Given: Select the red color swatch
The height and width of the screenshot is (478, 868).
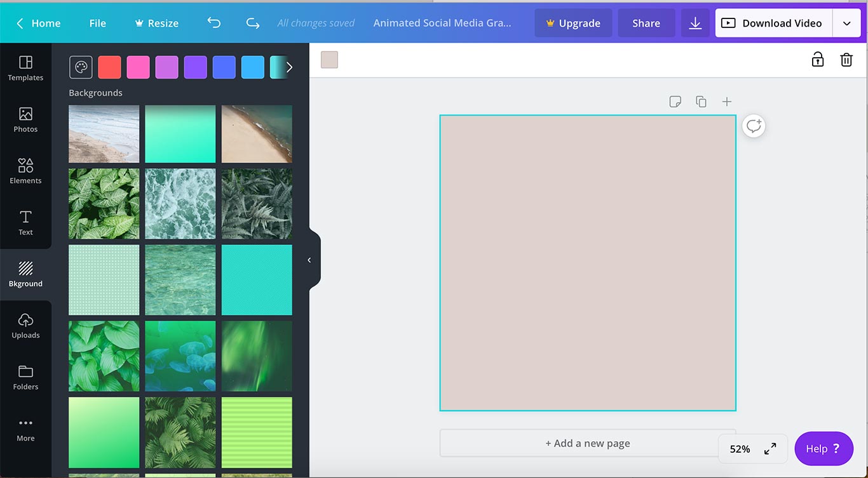Looking at the screenshot, I should coord(109,67).
